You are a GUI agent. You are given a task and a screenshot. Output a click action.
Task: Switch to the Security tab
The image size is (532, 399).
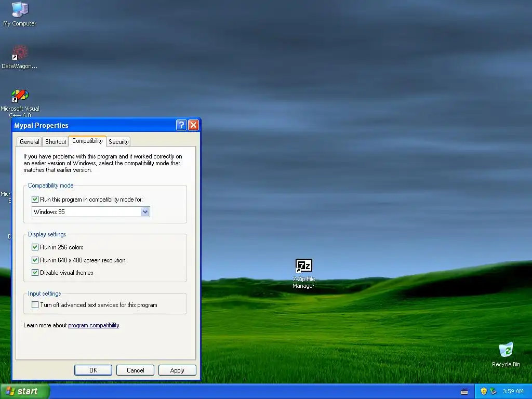(x=118, y=141)
